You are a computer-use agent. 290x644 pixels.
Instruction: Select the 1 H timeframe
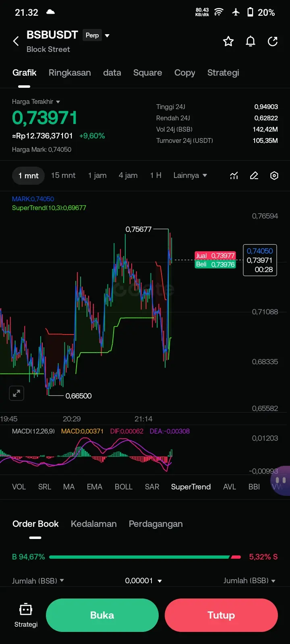click(156, 175)
